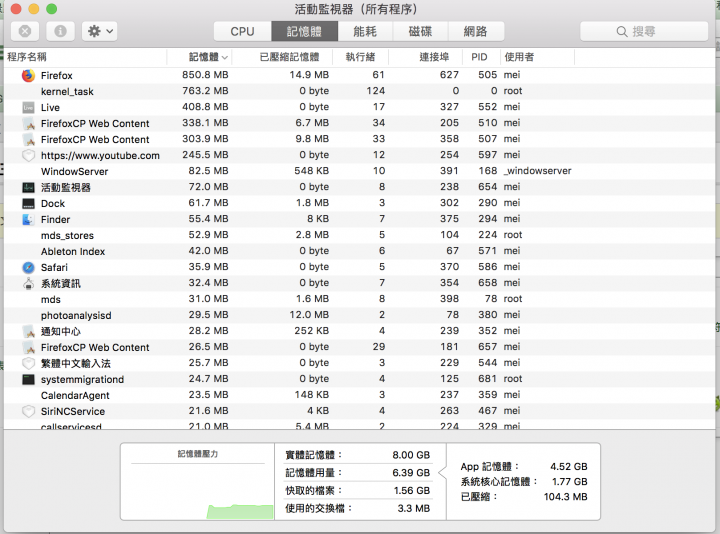
Task: Click the Dock process icon
Action: pos(28,203)
